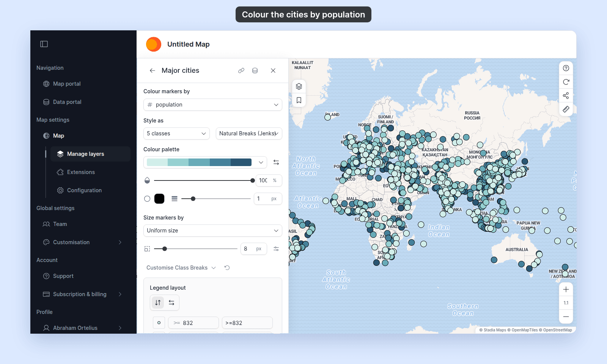Toggle the sidebar collapse icon

click(x=44, y=44)
